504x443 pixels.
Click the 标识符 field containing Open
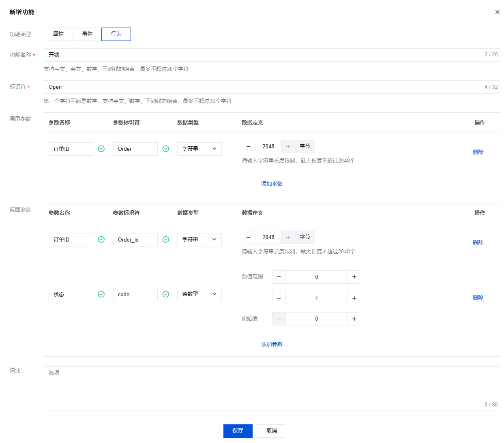[264, 87]
